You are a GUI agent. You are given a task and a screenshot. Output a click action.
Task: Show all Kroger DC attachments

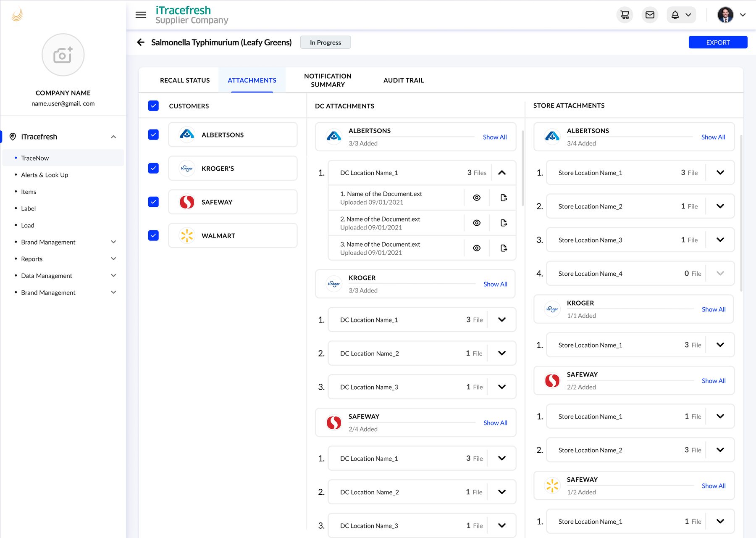click(495, 284)
